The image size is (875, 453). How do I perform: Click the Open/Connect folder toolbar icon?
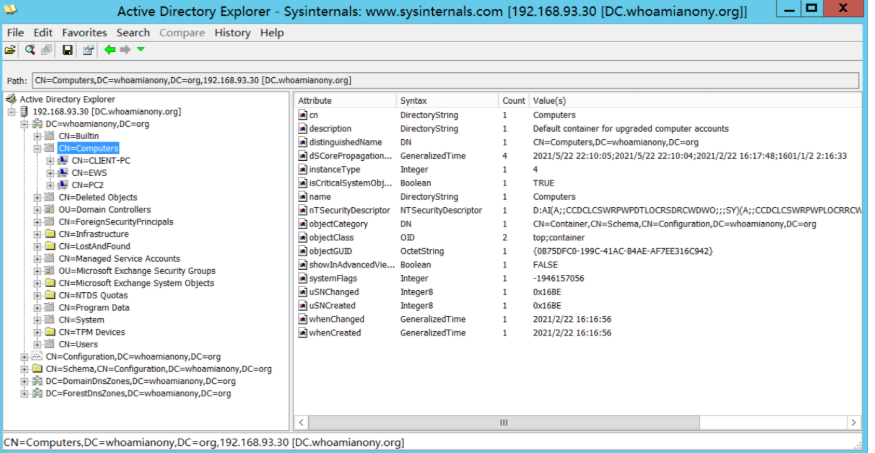click(10, 50)
